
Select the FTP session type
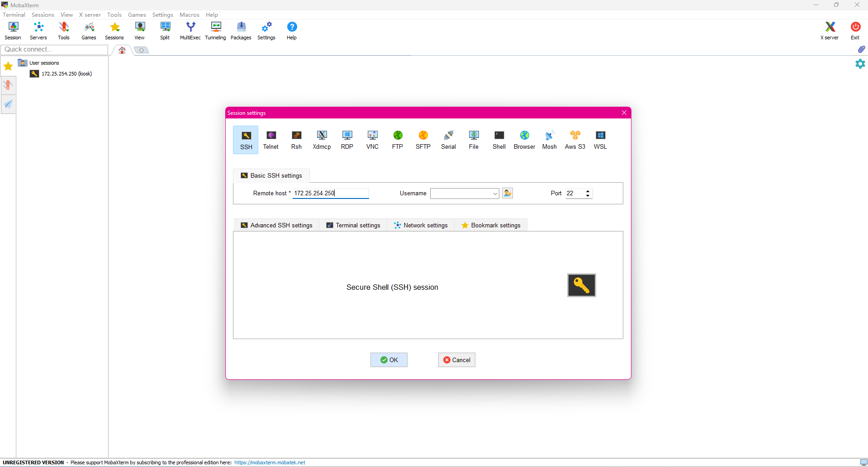tap(398, 140)
